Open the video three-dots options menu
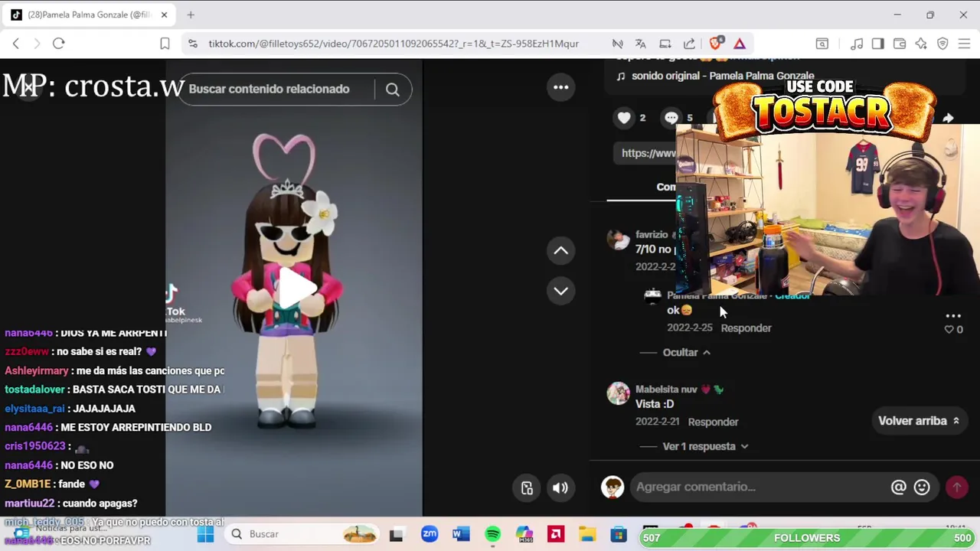980x551 pixels. 560,87
